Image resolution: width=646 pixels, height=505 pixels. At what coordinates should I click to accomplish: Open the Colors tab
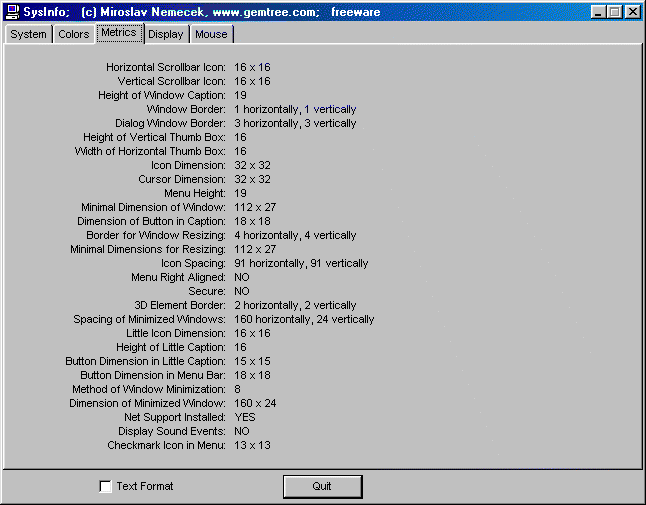[73, 34]
